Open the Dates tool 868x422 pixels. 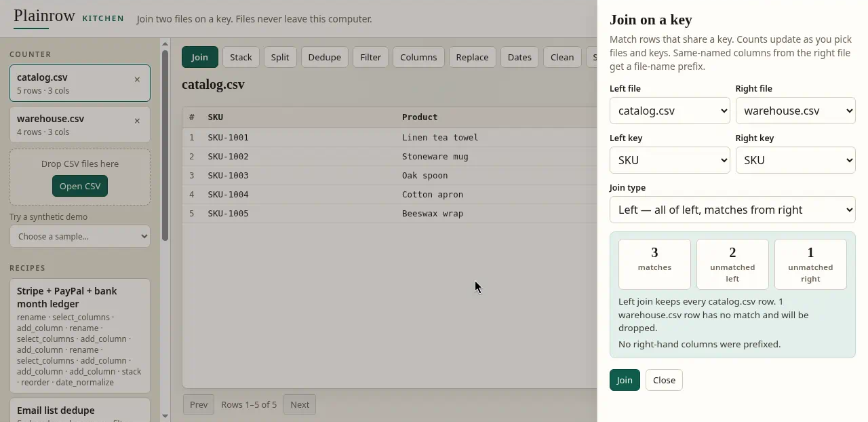(x=519, y=57)
